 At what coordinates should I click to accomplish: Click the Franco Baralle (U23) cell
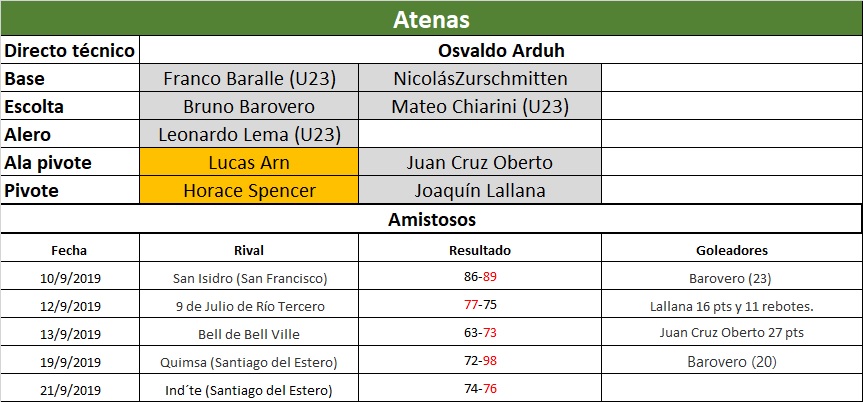tap(249, 78)
